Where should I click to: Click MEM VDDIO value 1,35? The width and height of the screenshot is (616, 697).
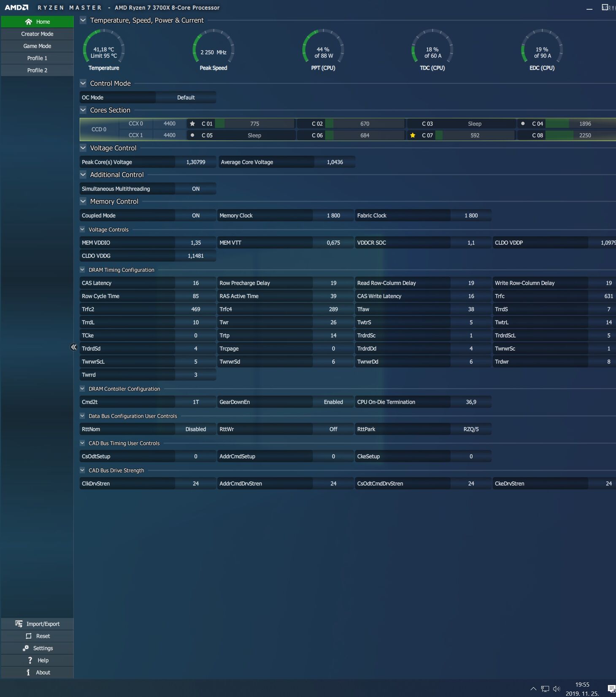tap(196, 243)
